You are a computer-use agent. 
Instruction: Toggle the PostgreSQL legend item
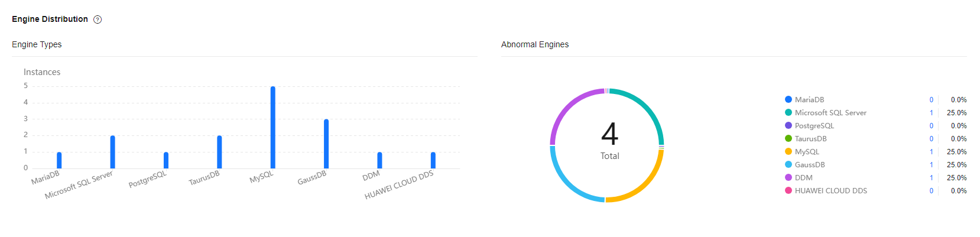pos(814,125)
